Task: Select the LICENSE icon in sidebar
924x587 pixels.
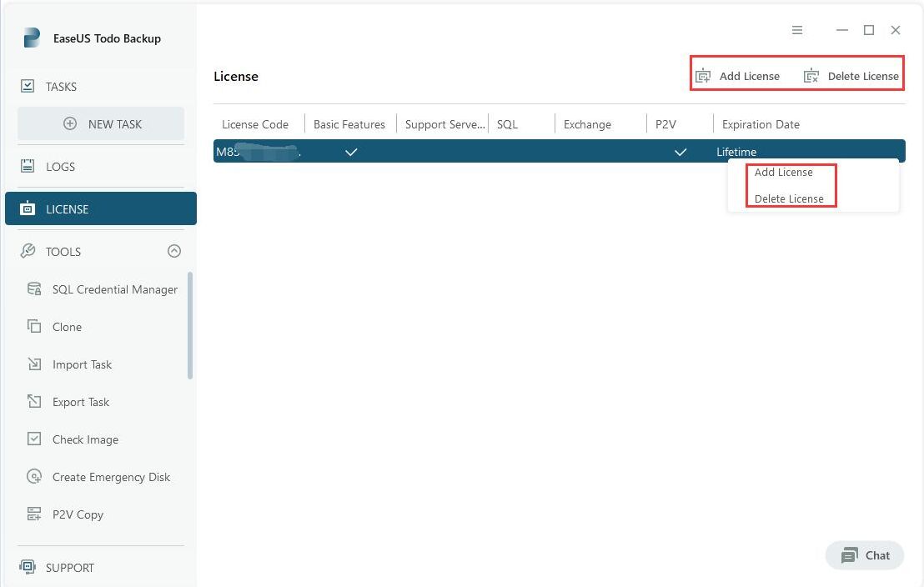Action: point(28,208)
